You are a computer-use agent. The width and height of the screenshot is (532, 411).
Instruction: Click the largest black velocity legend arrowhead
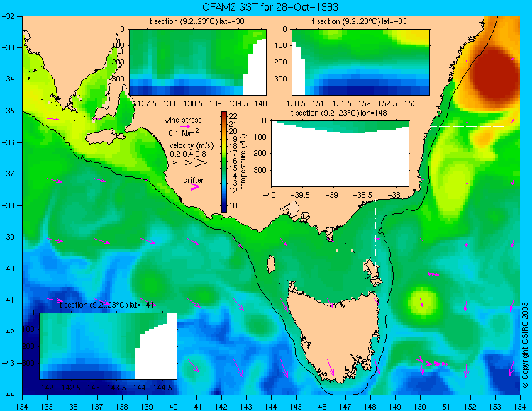pyautogui.click(x=201, y=163)
